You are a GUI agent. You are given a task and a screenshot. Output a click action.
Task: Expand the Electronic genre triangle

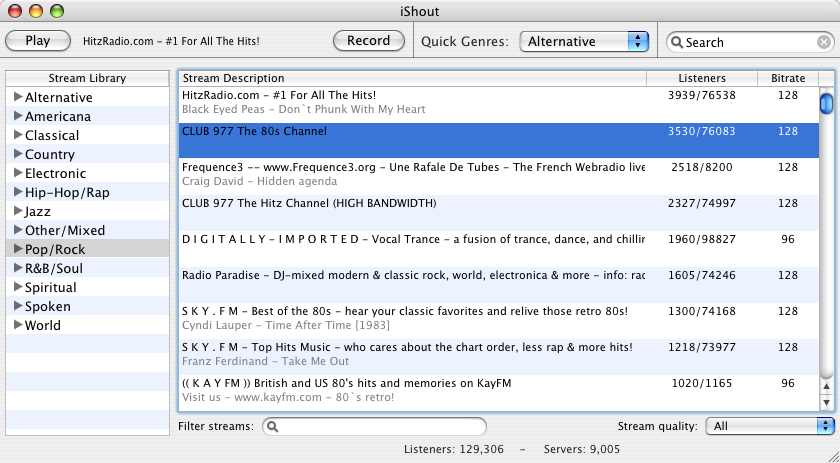point(18,173)
